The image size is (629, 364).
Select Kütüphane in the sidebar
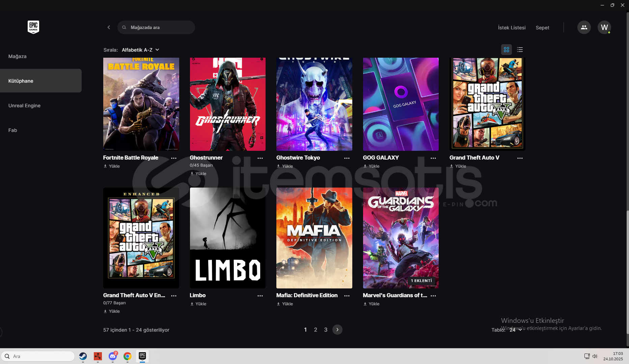click(x=41, y=81)
